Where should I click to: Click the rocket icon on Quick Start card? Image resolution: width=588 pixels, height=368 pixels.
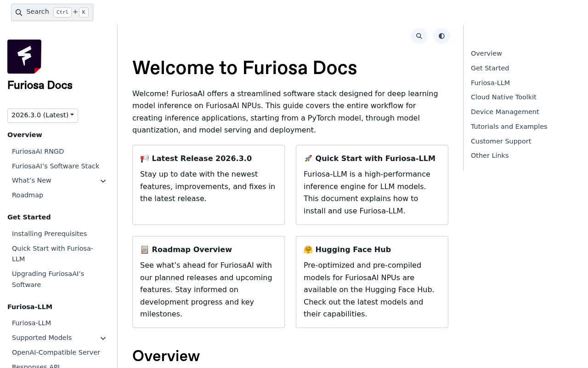point(308,159)
